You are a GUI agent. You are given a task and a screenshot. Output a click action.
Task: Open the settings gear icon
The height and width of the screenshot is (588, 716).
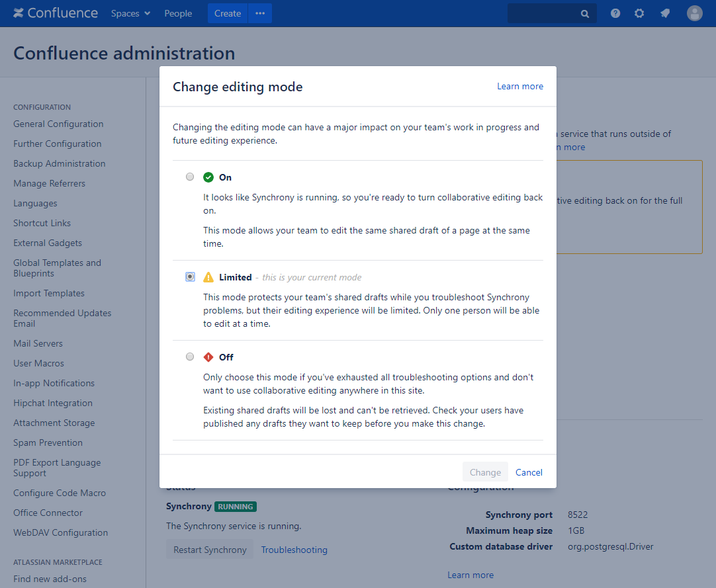[639, 13]
